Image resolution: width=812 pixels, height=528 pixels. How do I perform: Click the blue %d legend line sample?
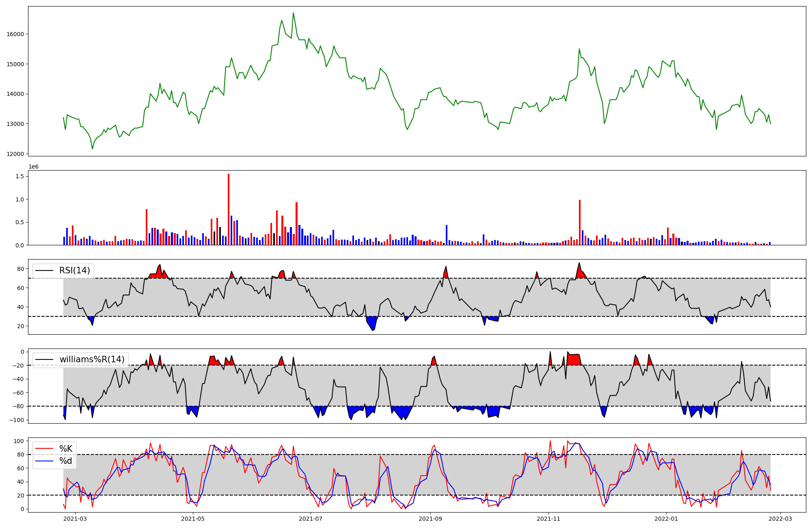[44, 461]
